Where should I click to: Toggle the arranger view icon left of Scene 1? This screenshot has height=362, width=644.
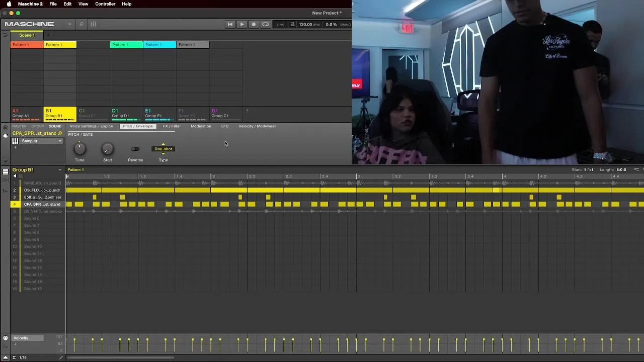click(5, 35)
